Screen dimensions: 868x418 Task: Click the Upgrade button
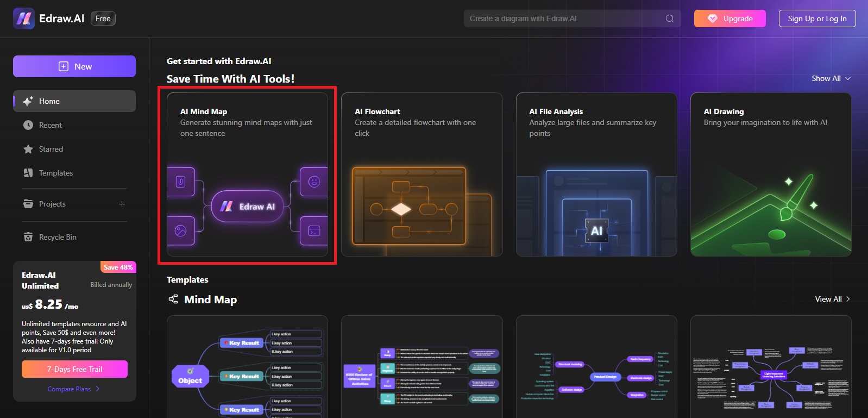coord(730,18)
